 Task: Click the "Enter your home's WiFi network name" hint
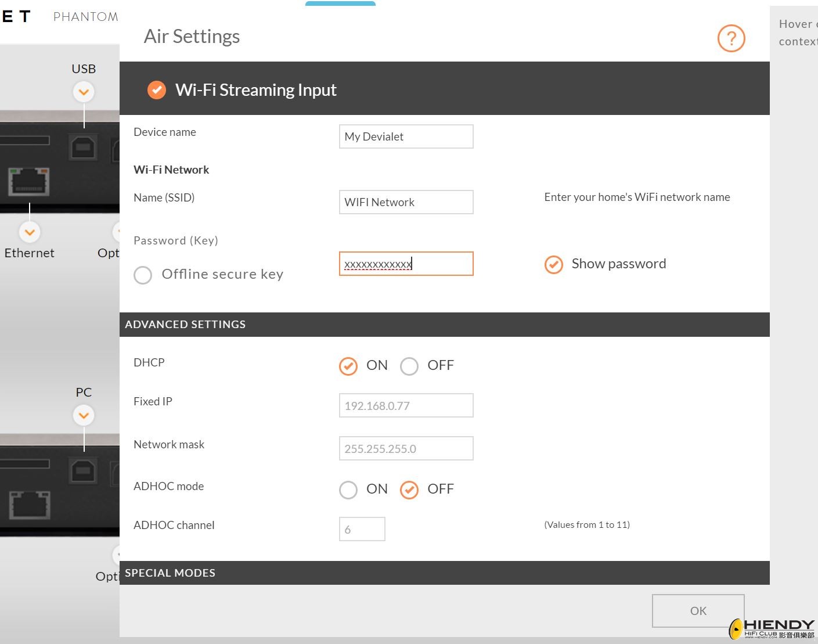click(637, 197)
